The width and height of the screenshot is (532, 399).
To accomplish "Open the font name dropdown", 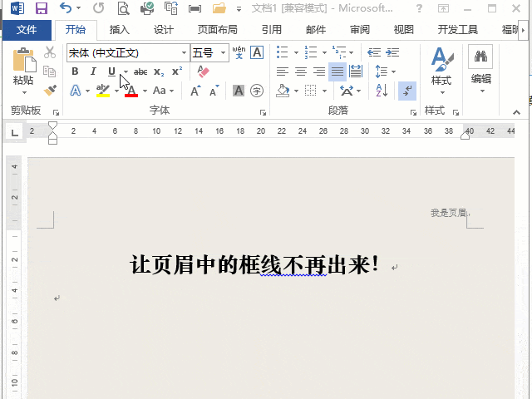I will point(184,52).
